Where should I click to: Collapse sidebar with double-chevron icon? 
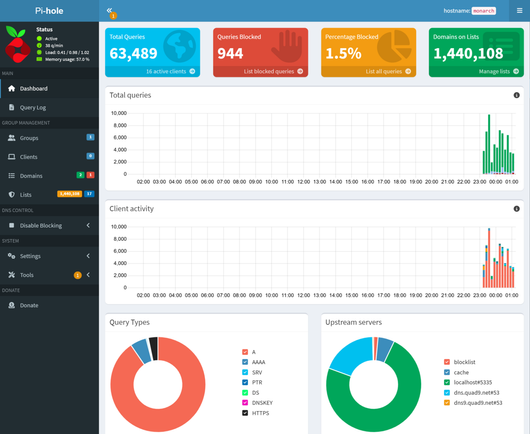109,10
